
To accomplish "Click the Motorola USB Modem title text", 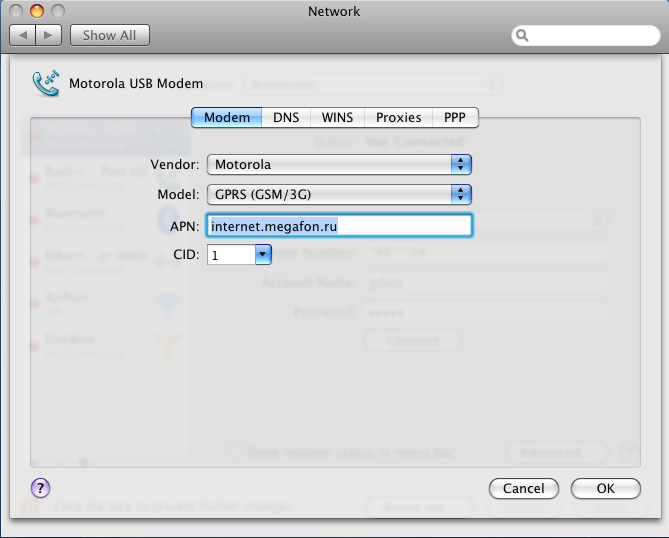I will tap(136, 83).
